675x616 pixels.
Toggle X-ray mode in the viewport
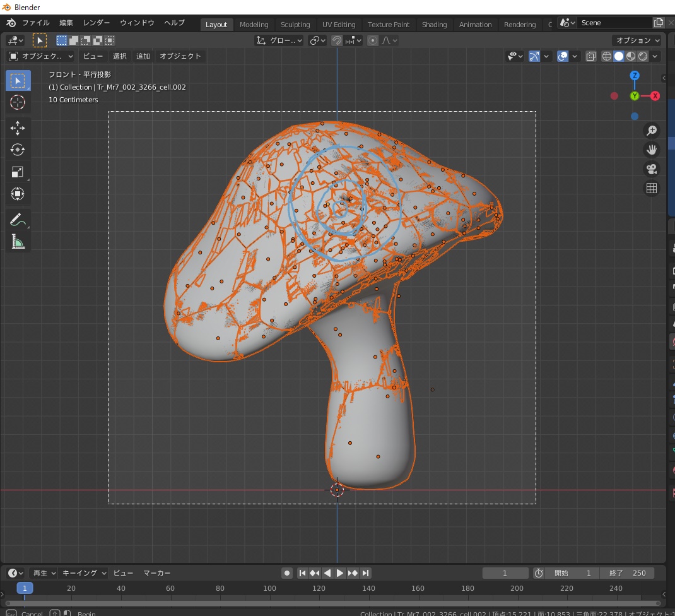tap(590, 56)
